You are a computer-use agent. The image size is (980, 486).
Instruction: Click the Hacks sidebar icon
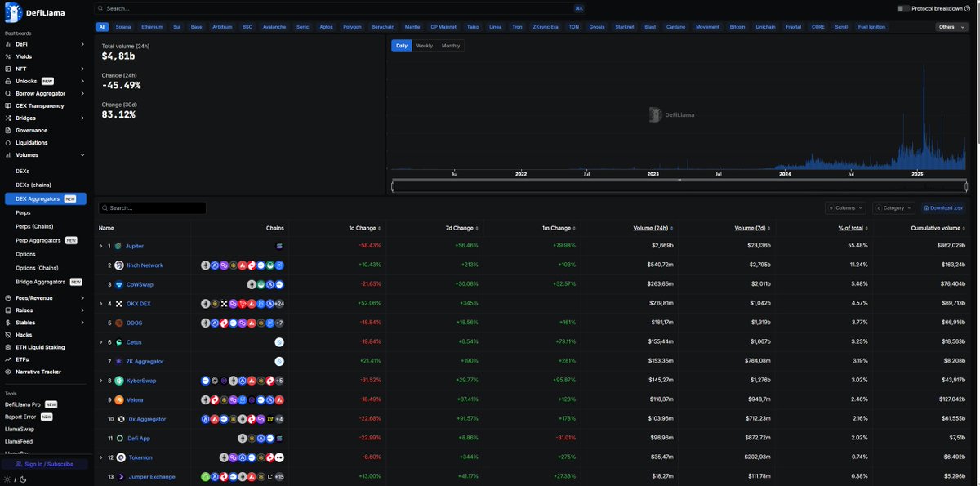[8, 335]
